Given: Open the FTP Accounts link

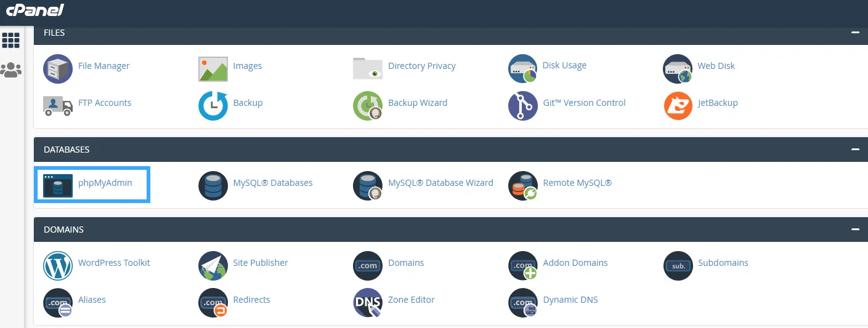Looking at the screenshot, I should point(105,103).
